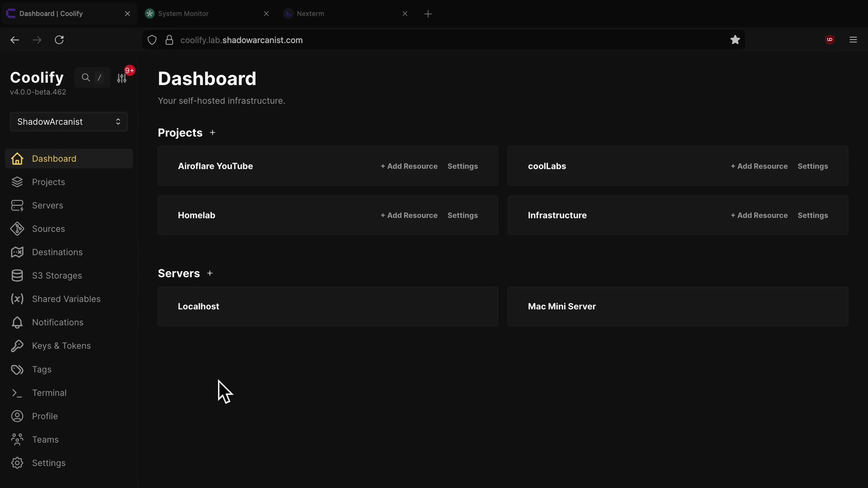
Task: Open a new browser tab
Action: tap(428, 14)
